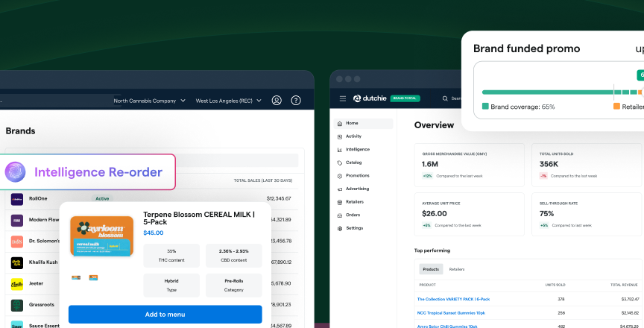Click the Advertising megaphone icon
Image resolution: width=644 pixels, height=328 pixels.
(x=340, y=189)
